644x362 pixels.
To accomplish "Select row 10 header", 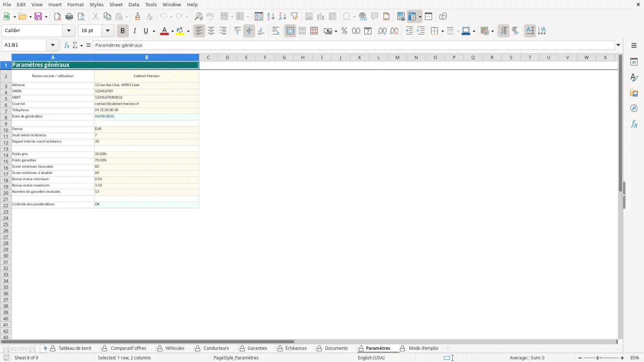I will pyautogui.click(x=6, y=130).
